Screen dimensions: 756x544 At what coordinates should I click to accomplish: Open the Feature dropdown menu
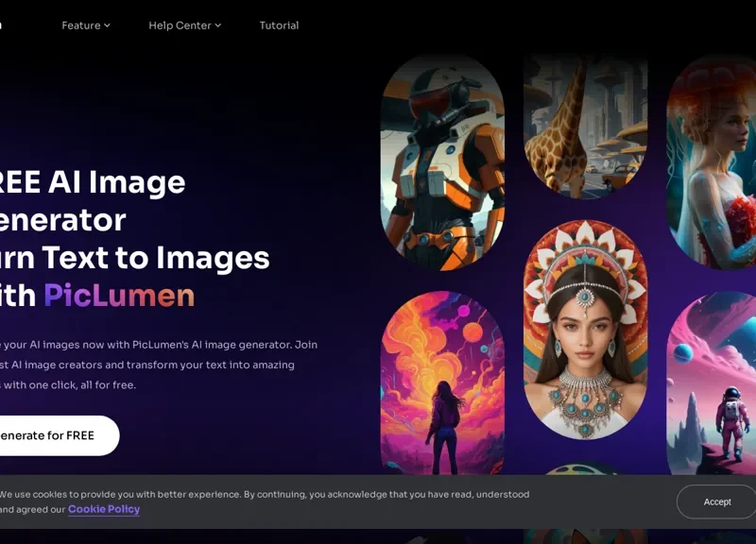coord(86,25)
